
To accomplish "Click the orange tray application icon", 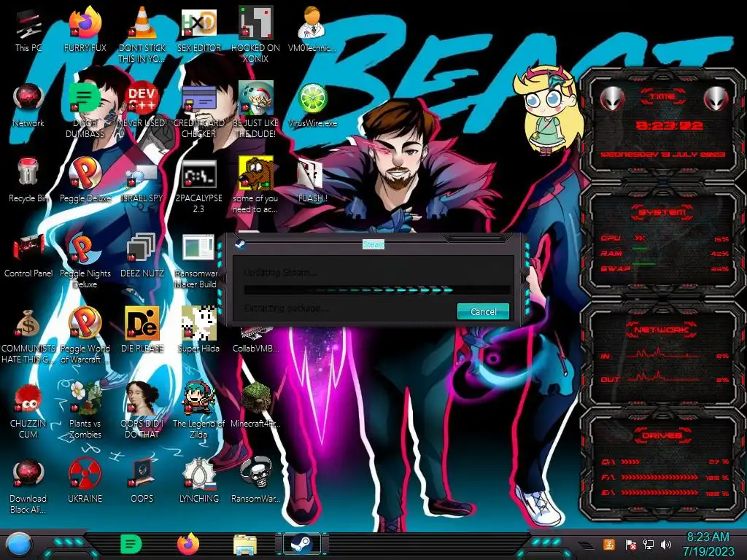I will click(609, 544).
